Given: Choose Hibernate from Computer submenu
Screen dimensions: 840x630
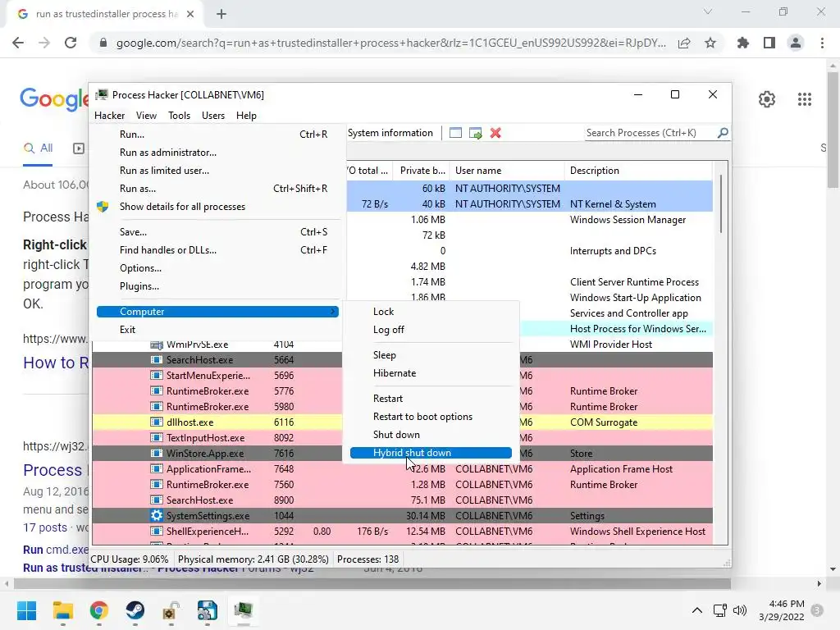Looking at the screenshot, I should [431, 373].
